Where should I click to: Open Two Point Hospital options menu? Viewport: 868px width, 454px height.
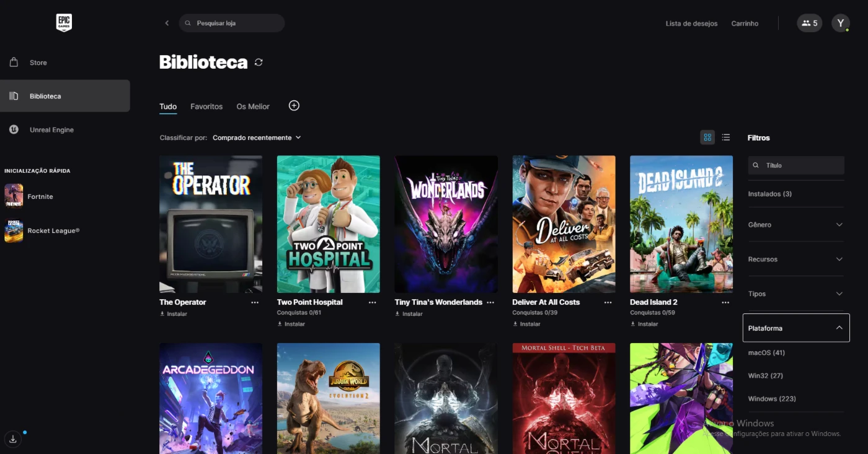click(373, 303)
